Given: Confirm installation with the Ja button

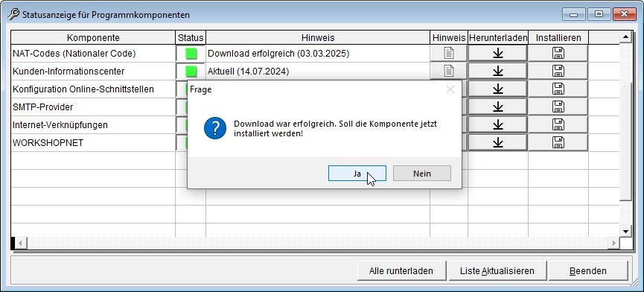Looking at the screenshot, I should (x=357, y=174).
